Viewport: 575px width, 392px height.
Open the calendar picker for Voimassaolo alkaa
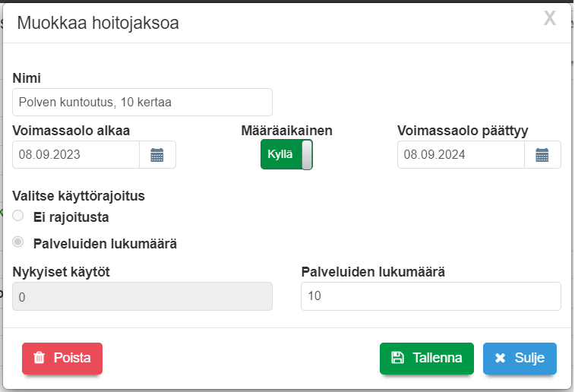pos(157,155)
